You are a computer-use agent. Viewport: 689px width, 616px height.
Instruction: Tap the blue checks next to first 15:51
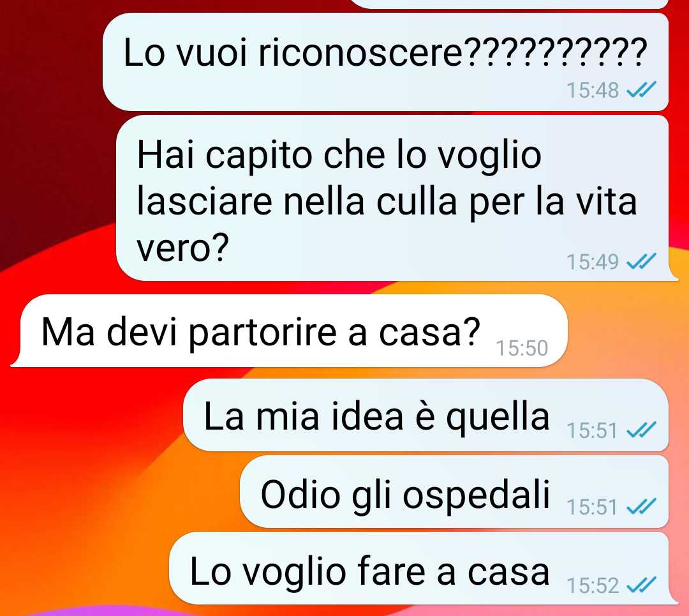tap(641, 430)
